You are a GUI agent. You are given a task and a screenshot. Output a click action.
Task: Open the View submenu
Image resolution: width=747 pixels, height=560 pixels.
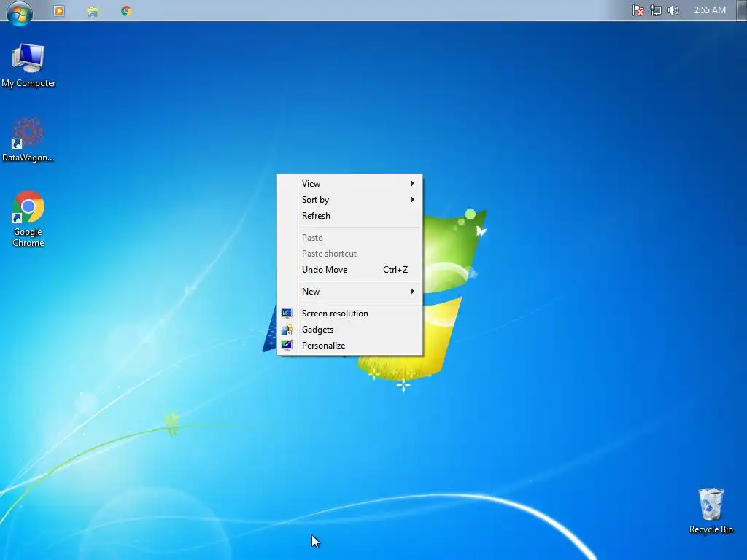tap(349, 183)
